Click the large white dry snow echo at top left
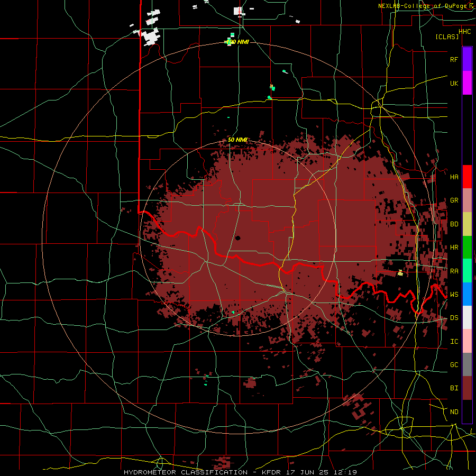The width and height of the screenshot is (476, 476). pos(151,37)
